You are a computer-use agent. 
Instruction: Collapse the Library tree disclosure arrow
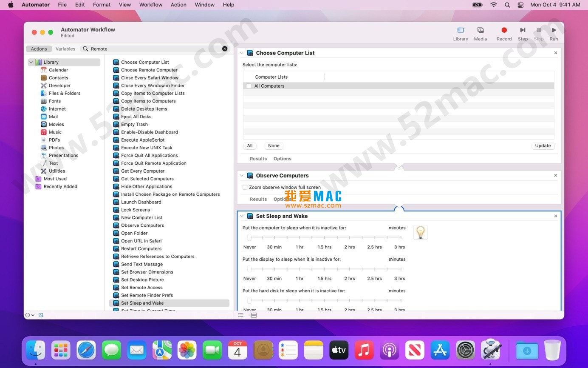tap(31, 62)
